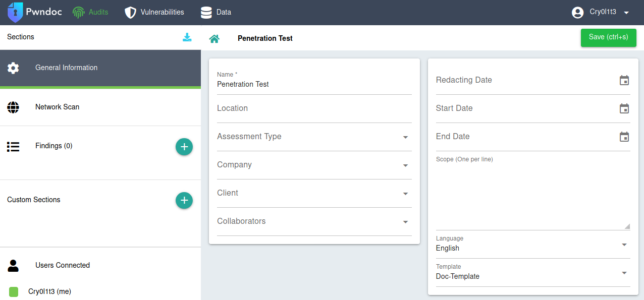Screen dimensions: 644x300
Task: Open the Client dropdown list
Action: tap(405, 194)
